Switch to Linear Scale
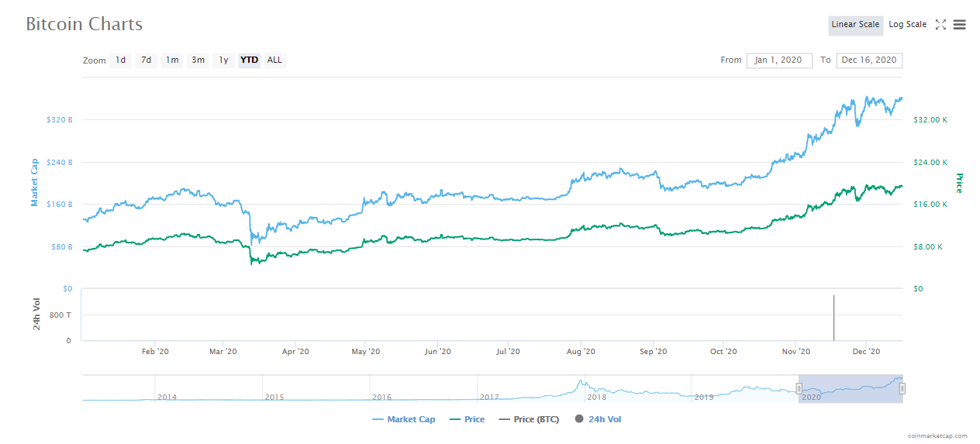980x444 pixels. pyautogui.click(x=855, y=25)
